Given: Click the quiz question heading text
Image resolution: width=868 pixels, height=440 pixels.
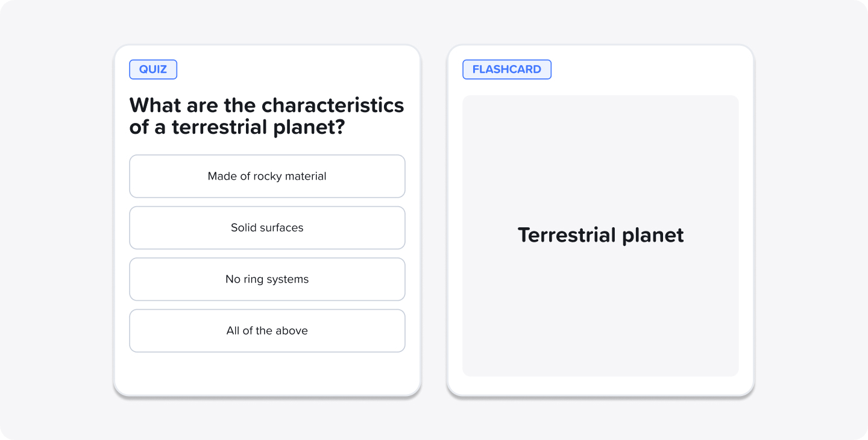Looking at the screenshot, I should pos(266,116).
